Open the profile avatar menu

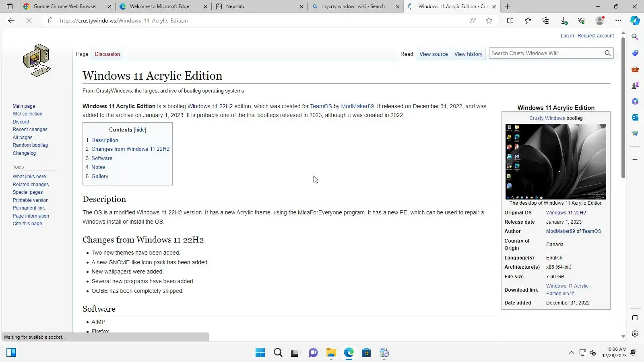pyautogui.click(x=600, y=21)
